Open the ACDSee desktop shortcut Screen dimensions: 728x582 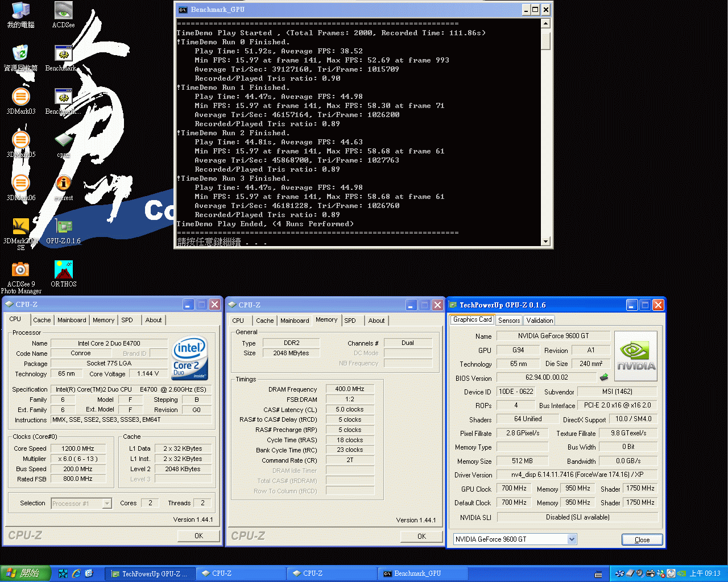(63, 15)
